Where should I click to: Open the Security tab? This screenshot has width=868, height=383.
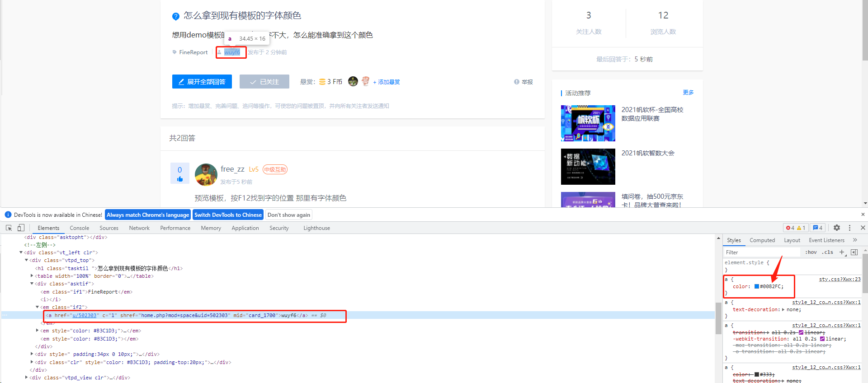(279, 228)
